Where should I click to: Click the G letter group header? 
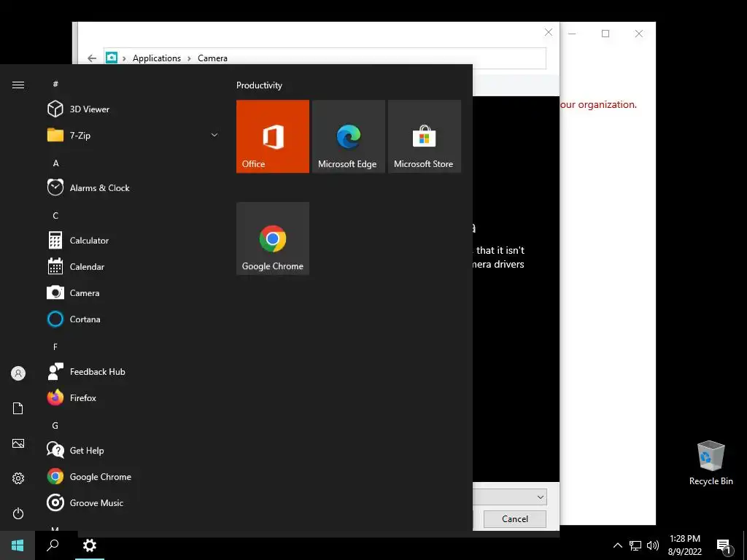click(55, 425)
